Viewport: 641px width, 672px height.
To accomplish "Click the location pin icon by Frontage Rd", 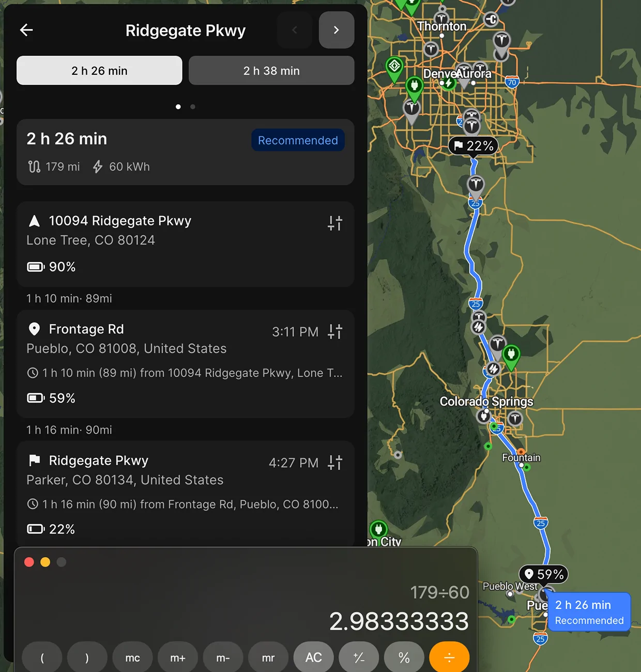I will click(34, 329).
